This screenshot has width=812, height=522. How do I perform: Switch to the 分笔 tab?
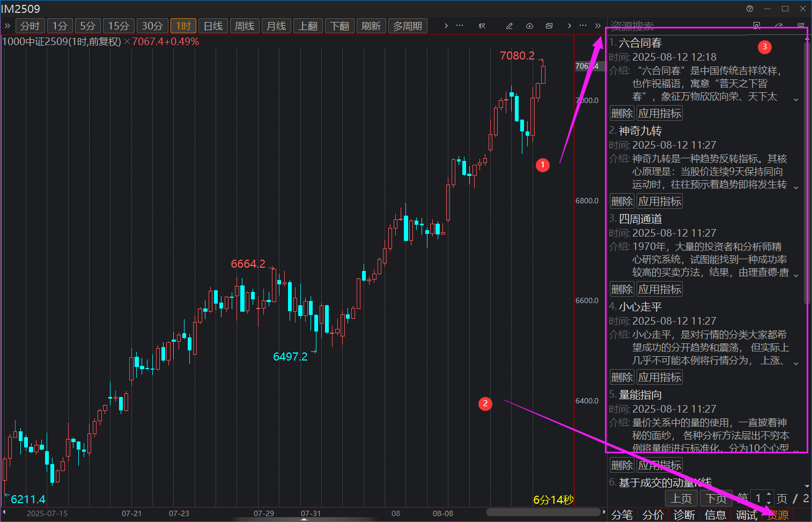(622, 515)
